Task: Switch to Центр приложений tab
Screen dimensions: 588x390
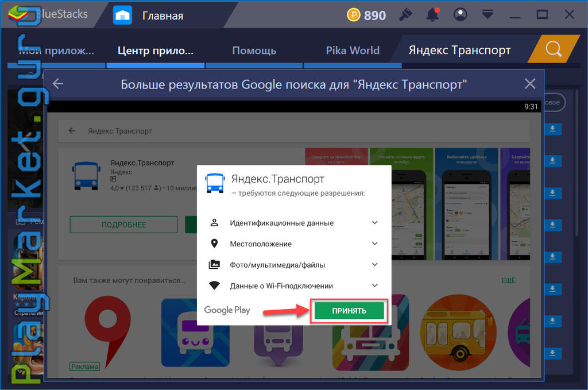Action: click(156, 51)
